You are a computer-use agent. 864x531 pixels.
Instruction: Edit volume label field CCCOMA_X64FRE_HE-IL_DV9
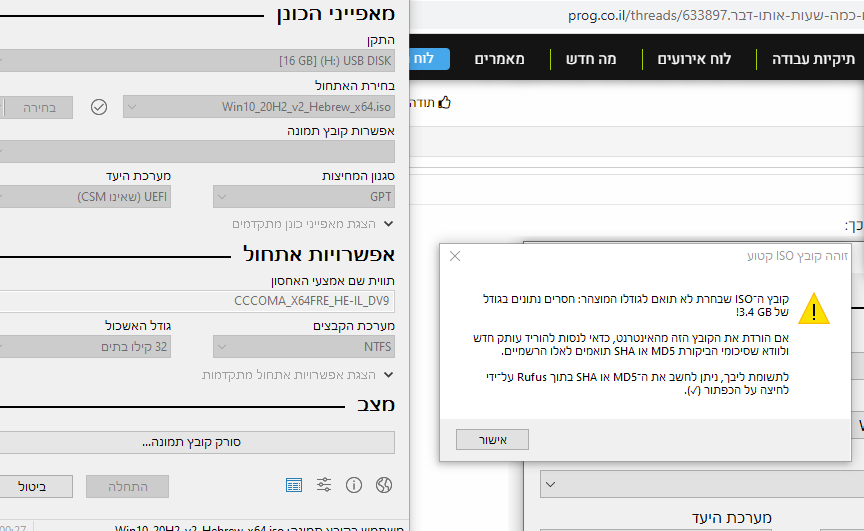[197, 301]
